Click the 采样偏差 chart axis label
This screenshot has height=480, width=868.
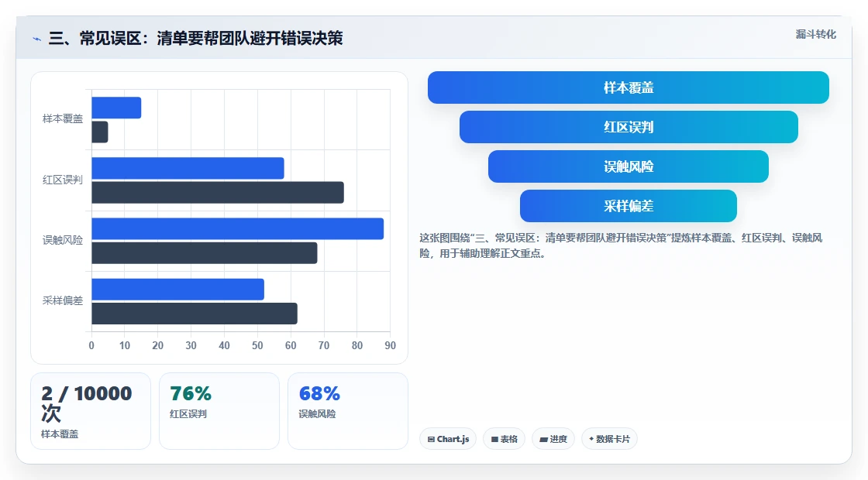[x=63, y=301]
